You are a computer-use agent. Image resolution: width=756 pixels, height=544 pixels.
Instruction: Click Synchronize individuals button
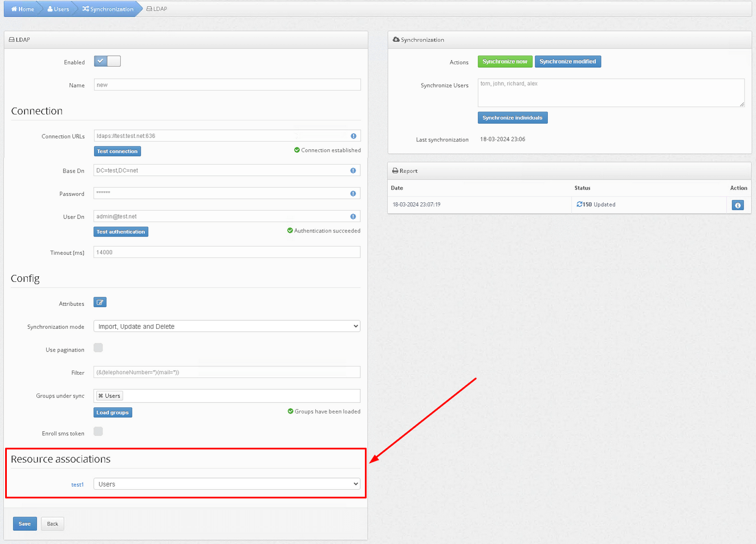coord(513,118)
